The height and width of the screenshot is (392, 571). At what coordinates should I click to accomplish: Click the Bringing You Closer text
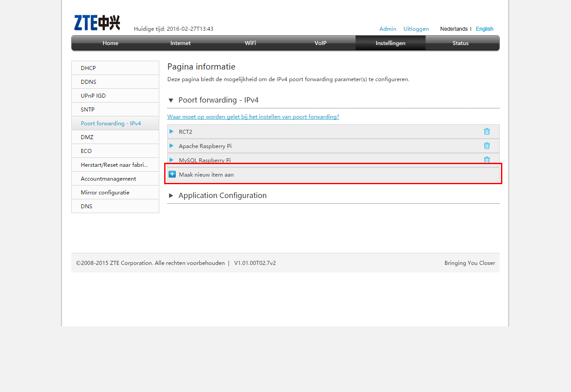pos(470,263)
